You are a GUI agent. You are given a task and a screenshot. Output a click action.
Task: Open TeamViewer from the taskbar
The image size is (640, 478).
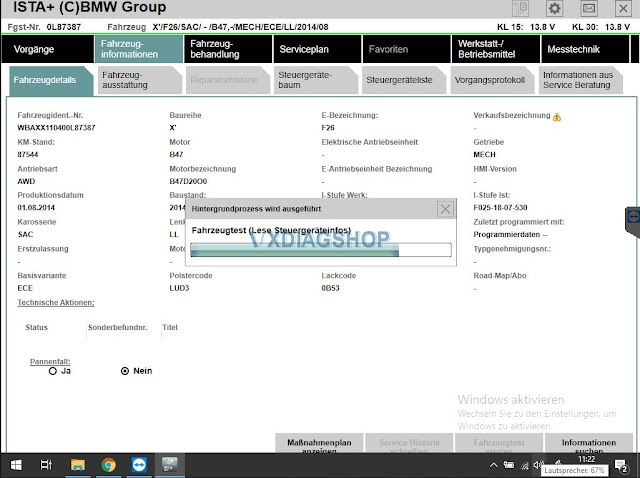139,465
